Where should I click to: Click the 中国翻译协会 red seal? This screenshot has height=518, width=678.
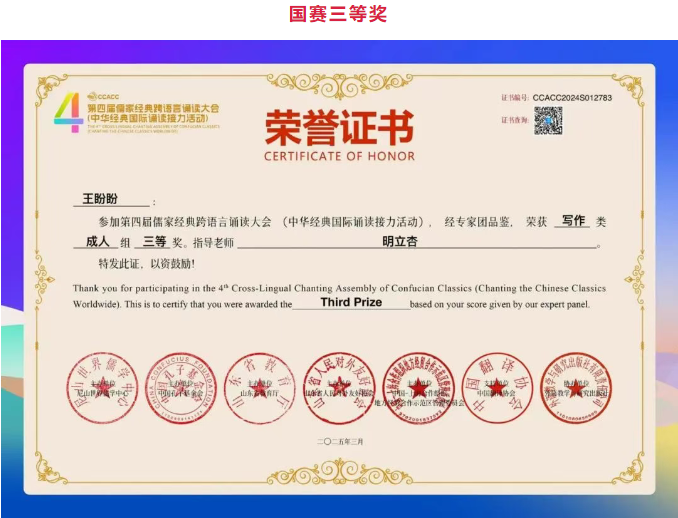pos(497,388)
